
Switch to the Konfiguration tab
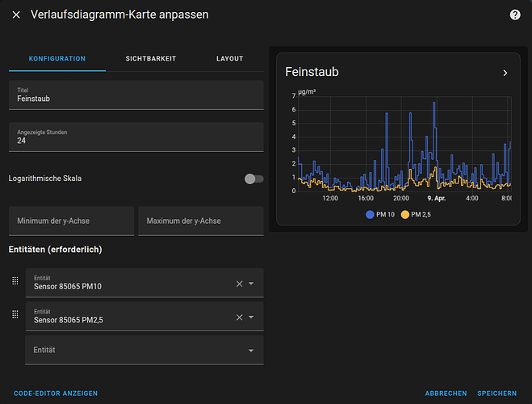click(57, 59)
